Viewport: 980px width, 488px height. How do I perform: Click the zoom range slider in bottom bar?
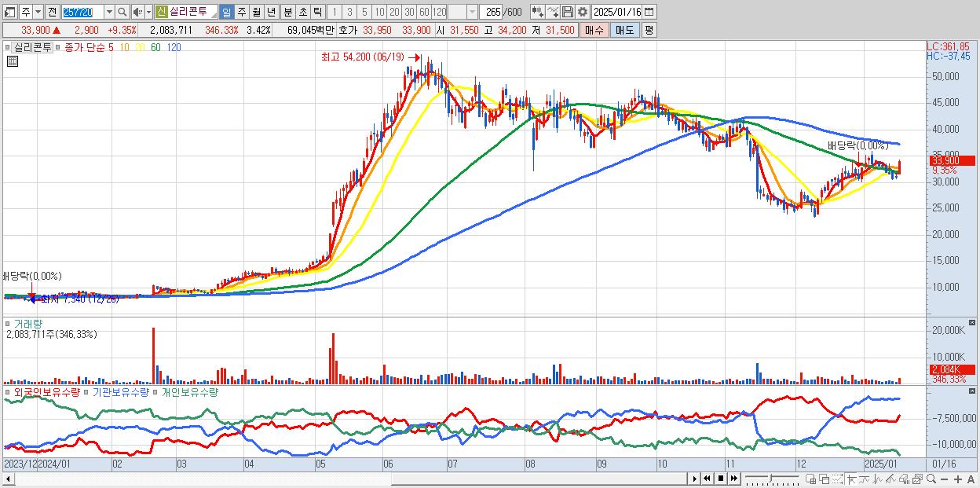point(772,479)
